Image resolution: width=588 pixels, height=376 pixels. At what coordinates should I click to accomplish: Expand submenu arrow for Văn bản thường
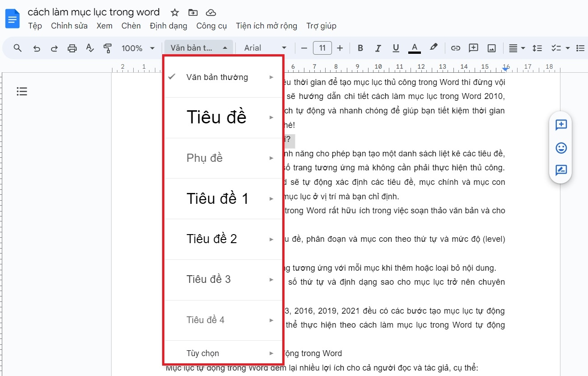271,77
